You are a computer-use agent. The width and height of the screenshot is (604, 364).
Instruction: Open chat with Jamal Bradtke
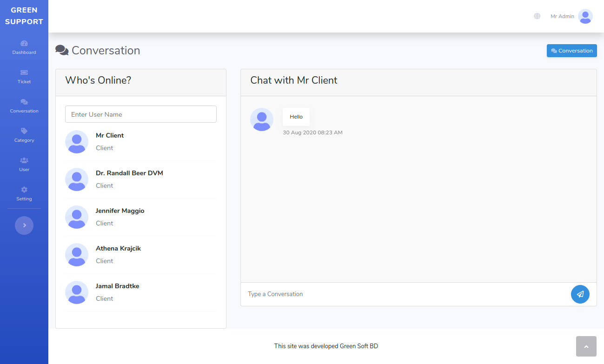(x=117, y=286)
